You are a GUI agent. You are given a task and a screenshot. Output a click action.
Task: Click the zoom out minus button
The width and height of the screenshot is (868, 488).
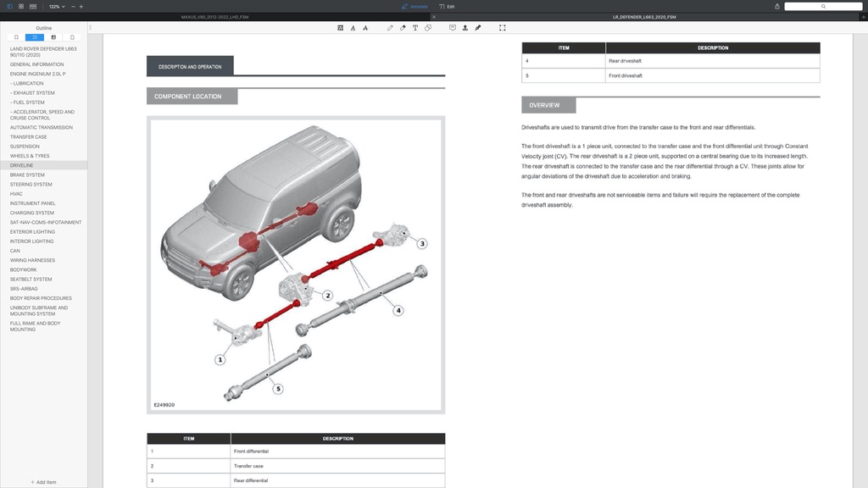click(72, 6)
